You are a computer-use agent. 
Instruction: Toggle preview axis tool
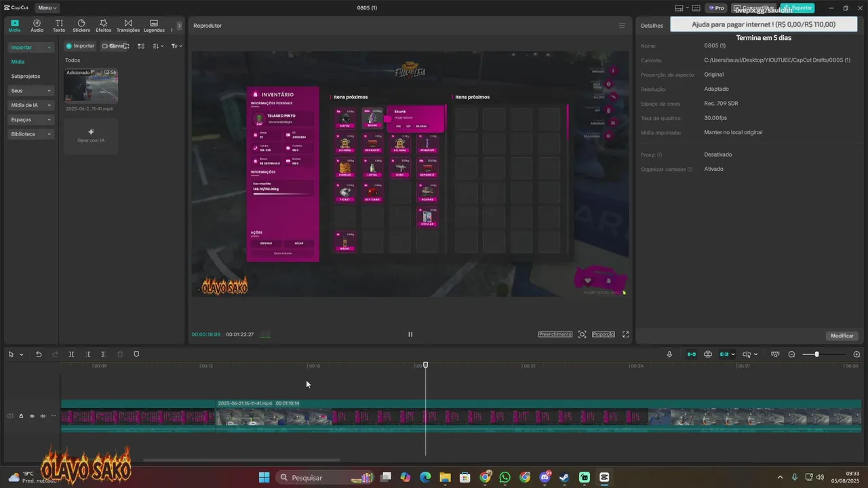(747, 354)
